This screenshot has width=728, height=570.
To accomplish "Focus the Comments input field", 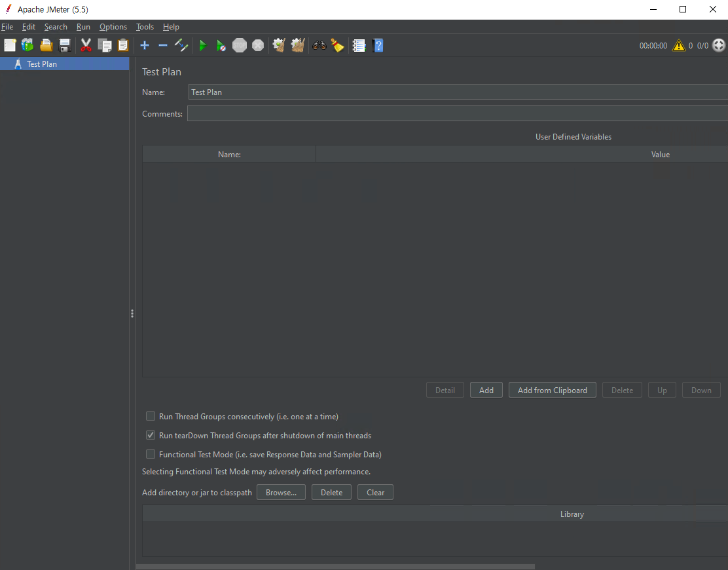I will 458,114.
